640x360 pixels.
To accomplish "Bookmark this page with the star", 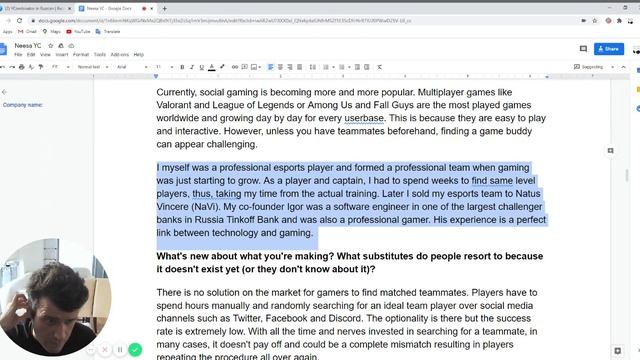I will [595, 20].
